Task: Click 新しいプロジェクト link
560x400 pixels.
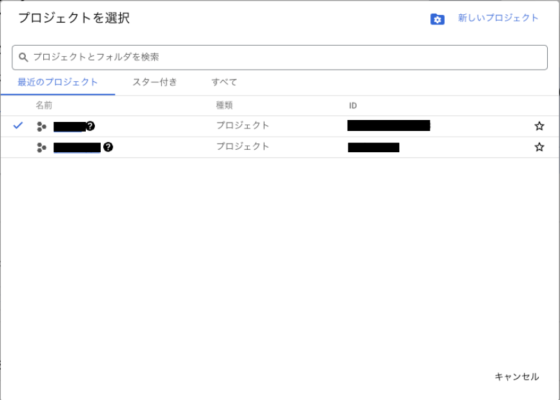Action: click(498, 18)
